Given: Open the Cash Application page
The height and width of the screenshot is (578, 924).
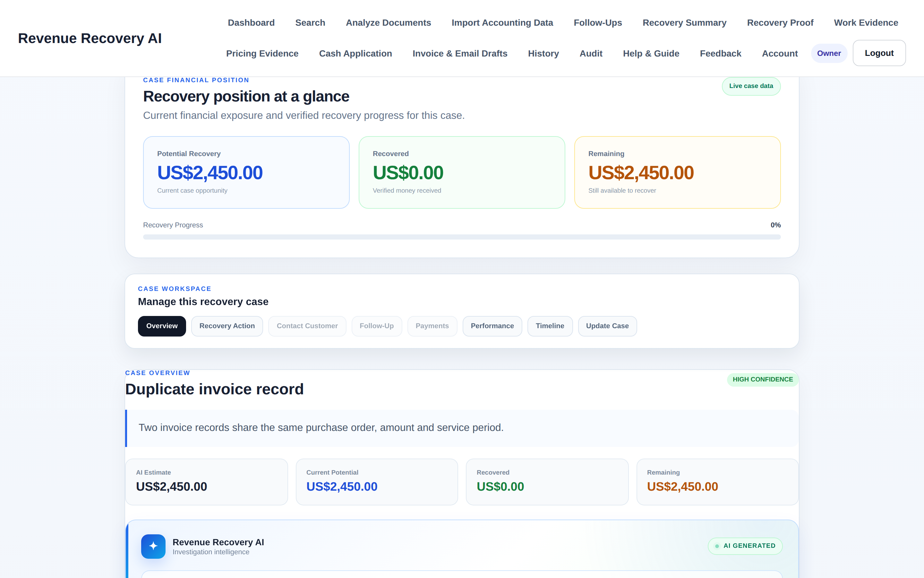Looking at the screenshot, I should coord(355,54).
